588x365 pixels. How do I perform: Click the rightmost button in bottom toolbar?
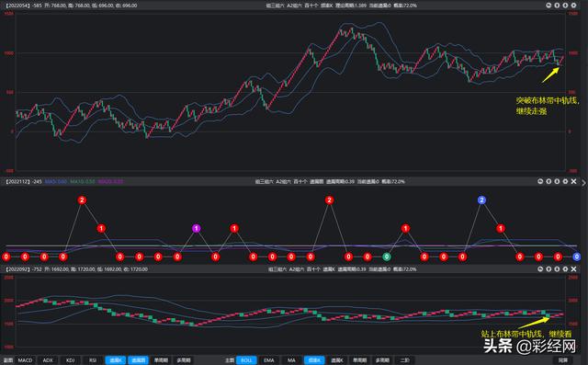tap(563, 360)
